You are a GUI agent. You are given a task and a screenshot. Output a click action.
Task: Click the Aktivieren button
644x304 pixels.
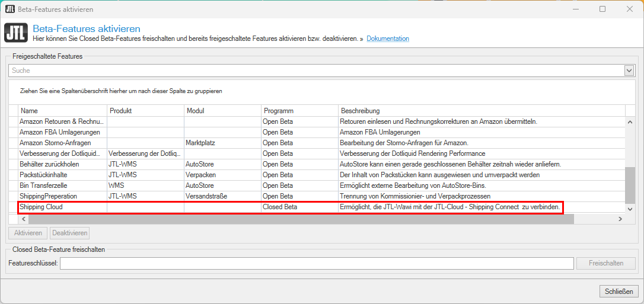click(28, 233)
